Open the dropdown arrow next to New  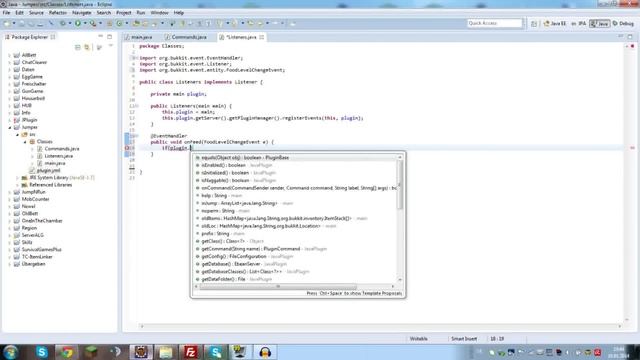[14, 24]
